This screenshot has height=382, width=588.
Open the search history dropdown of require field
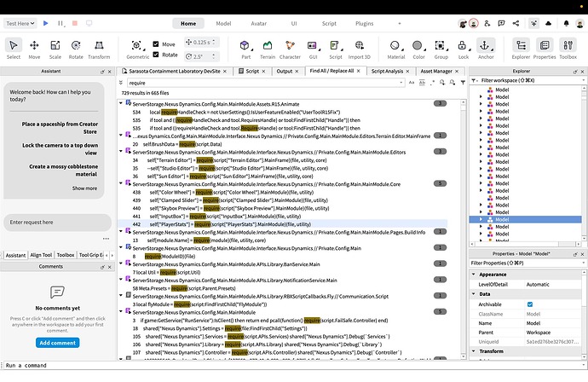pos(401,83)
